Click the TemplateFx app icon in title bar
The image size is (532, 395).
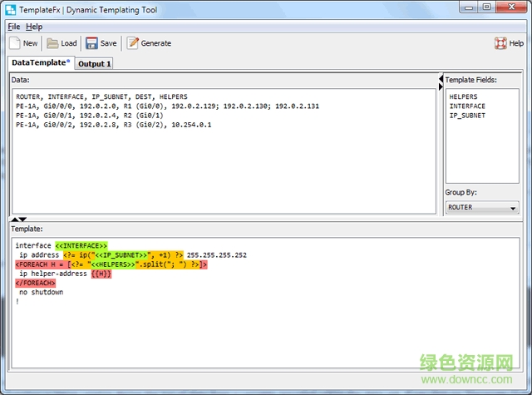pyautogui.click(x=11, y=10)
